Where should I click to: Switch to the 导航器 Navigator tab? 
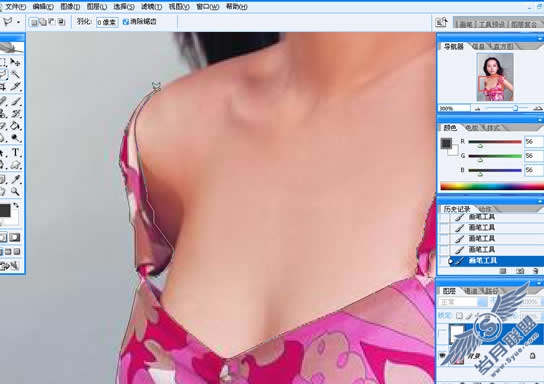[x=453, y=46]
